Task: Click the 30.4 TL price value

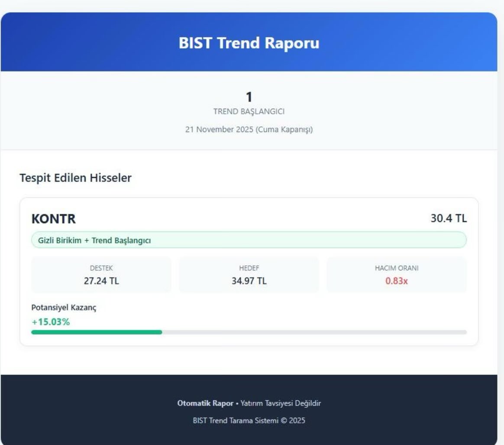Action: point(449,218)
